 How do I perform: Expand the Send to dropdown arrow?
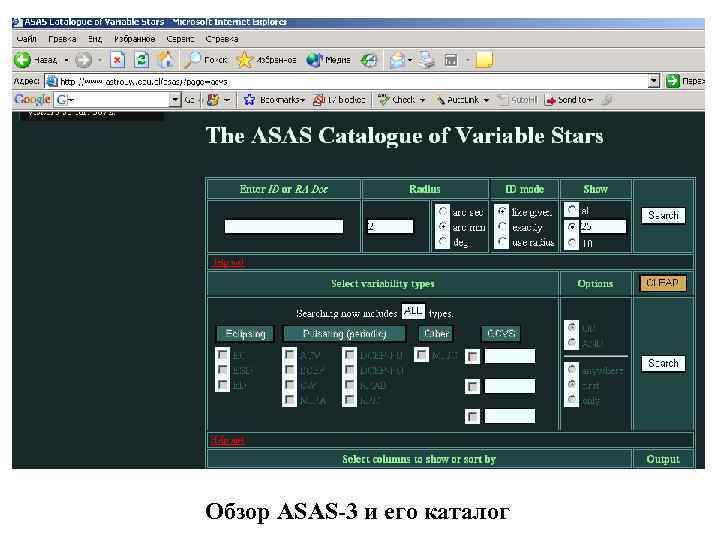click(x=590, y=100)
